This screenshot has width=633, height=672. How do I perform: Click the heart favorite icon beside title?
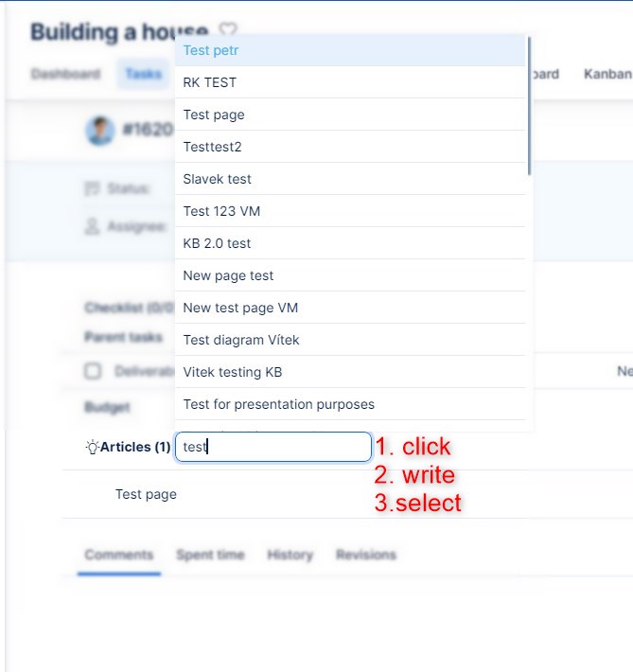tap(228, 31)
